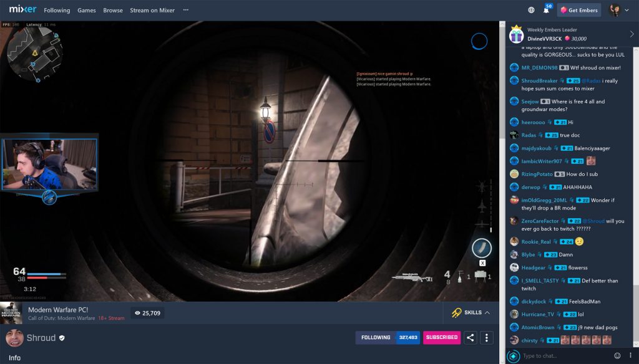This screenshot has width=639, height=364.
Task: Click the DivineVVR3CK leader name
Action: click(x=544, y=39)
